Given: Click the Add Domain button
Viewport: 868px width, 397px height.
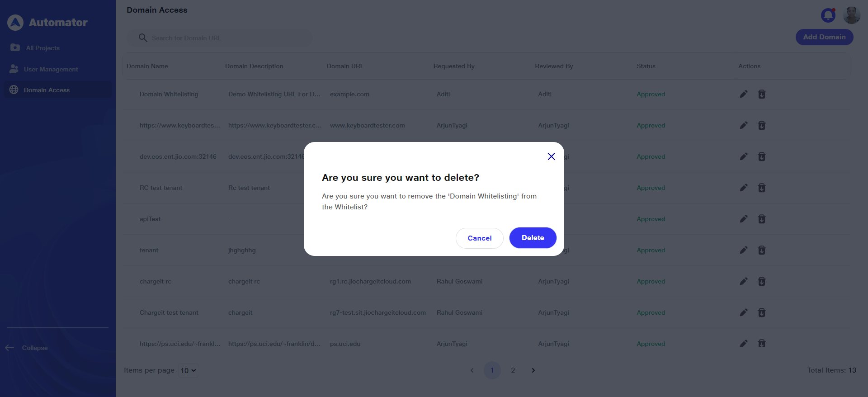Looking at the screenshot, I should [824, 37].
